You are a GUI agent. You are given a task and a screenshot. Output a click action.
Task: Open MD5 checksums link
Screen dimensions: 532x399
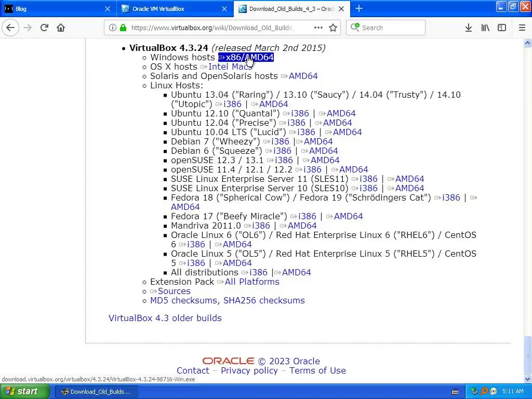(183, 301)
